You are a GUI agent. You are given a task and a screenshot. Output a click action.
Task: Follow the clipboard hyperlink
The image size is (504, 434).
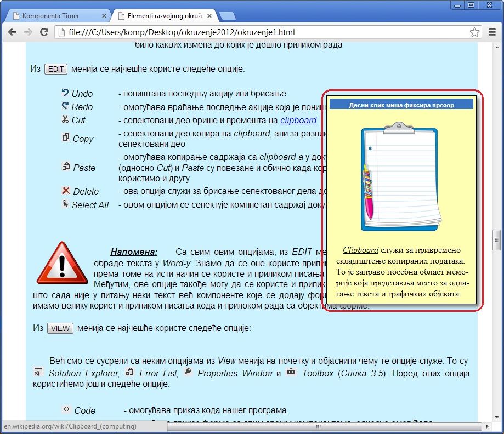[x=298, y=120]
